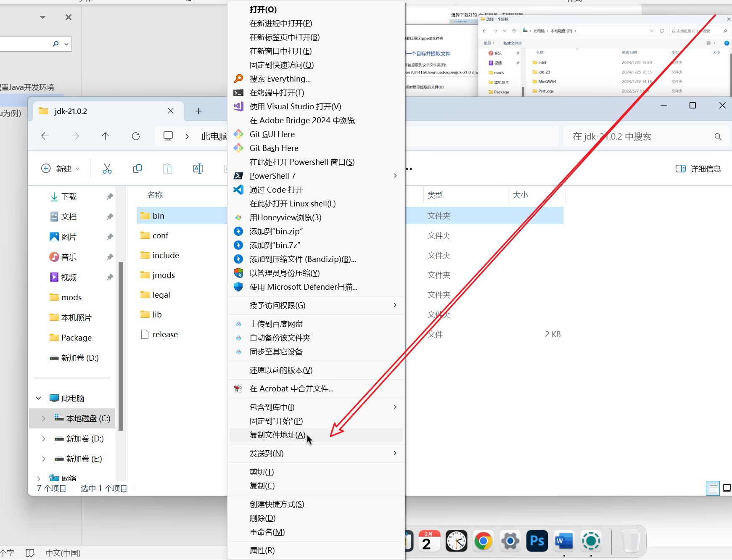732x560 pixels.
Task: Choose Git Bash Here
Action: [x=316, y=148]
